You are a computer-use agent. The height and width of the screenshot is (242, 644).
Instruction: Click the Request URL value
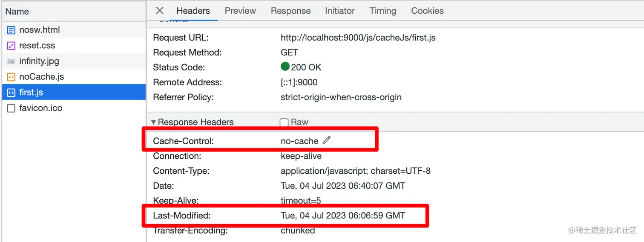pyautogui.click(x=358, y=38)
